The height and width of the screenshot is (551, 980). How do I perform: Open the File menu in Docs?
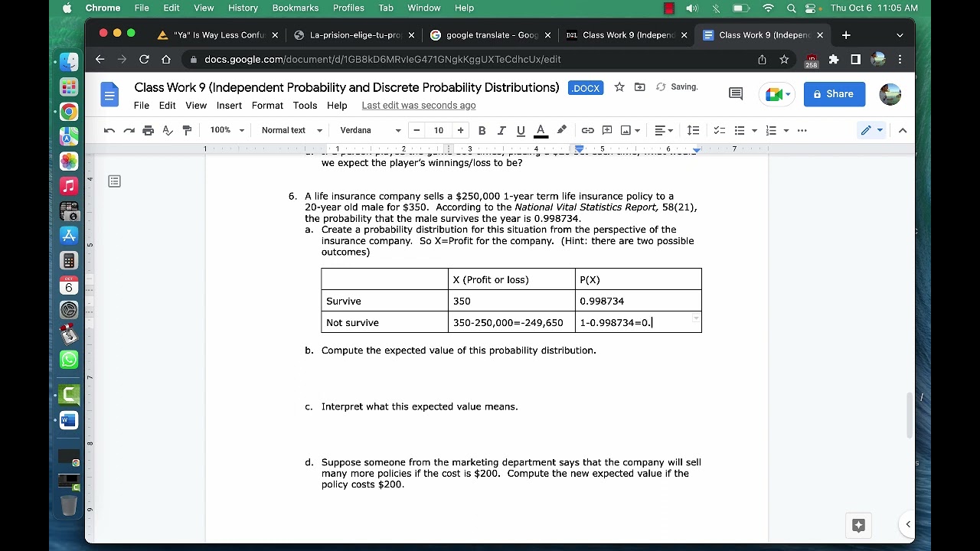[142, 106]
